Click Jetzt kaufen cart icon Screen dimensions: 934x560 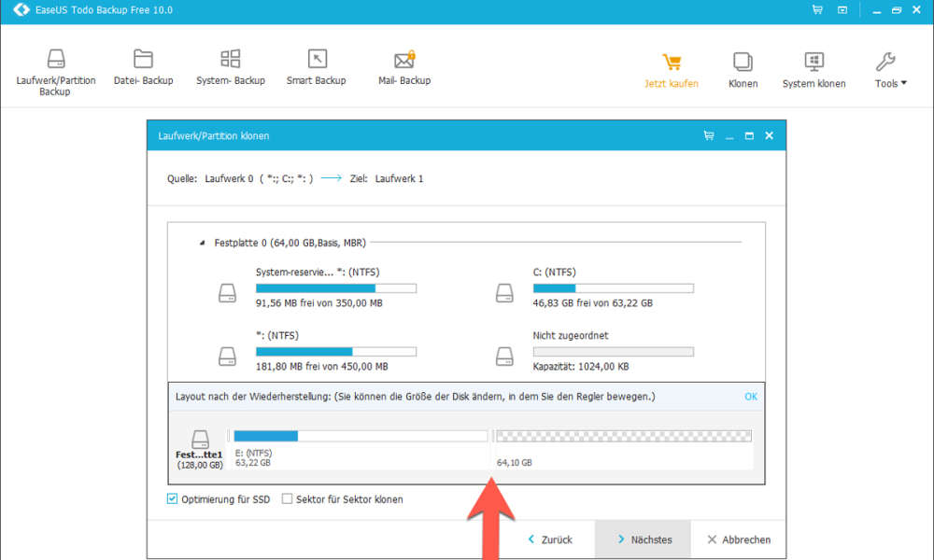(672, 62)
